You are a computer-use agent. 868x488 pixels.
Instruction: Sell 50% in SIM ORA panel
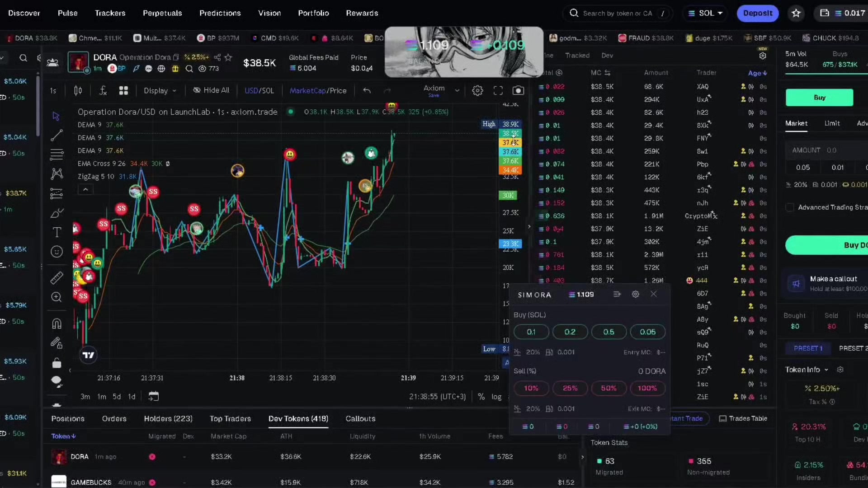(x=609, y=388)
